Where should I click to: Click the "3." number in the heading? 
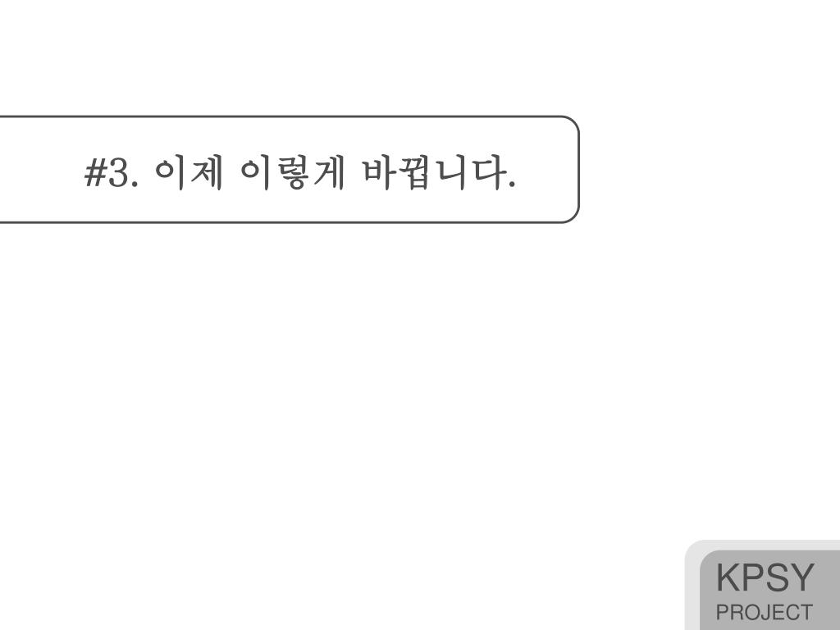click(x=123, y=172)
